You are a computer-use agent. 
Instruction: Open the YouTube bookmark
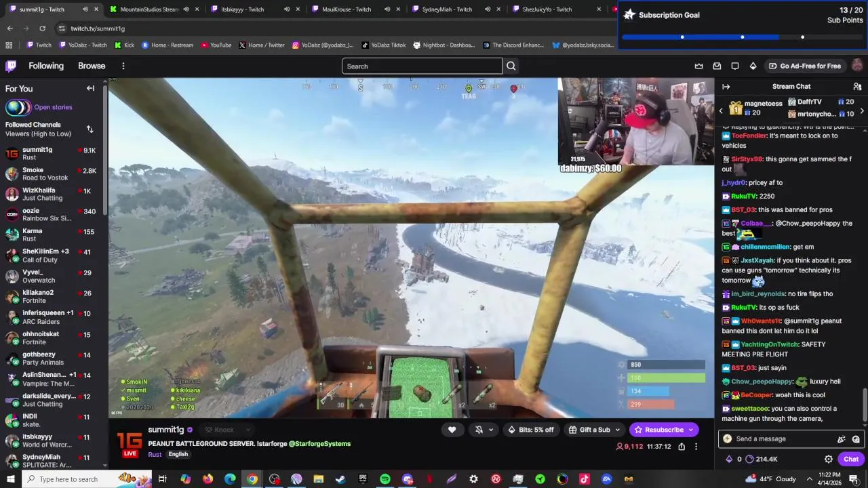point(215,45)
